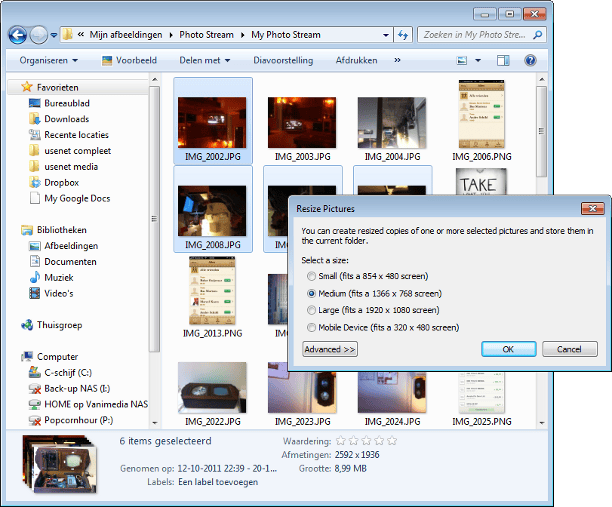Viewport: 612px width, 507px height.
Task: Select IMG_2002.JPG thumbnail
Action: (213, 121)
